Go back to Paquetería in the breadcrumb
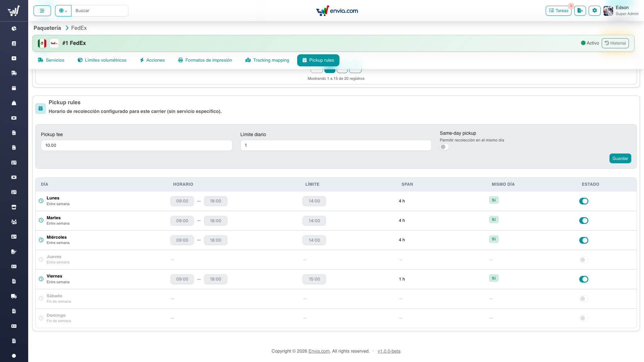This screenshot has height=362, width=644. coord(47,28)
